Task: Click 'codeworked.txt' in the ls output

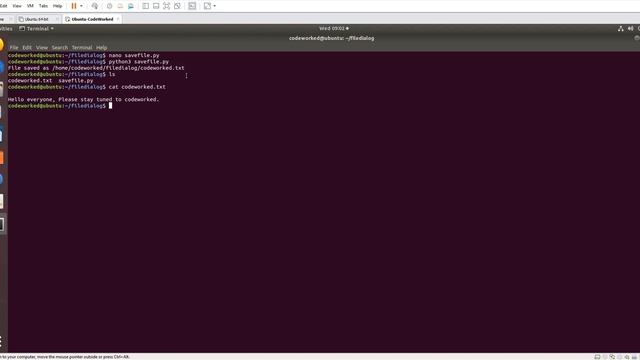Action: coord(30,80)
